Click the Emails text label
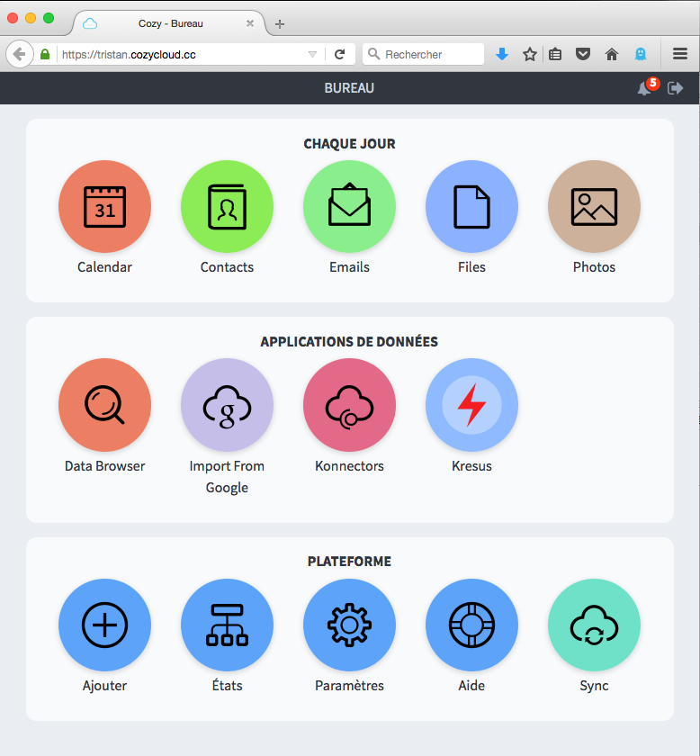700x756 pixels. tap(349, 267)
